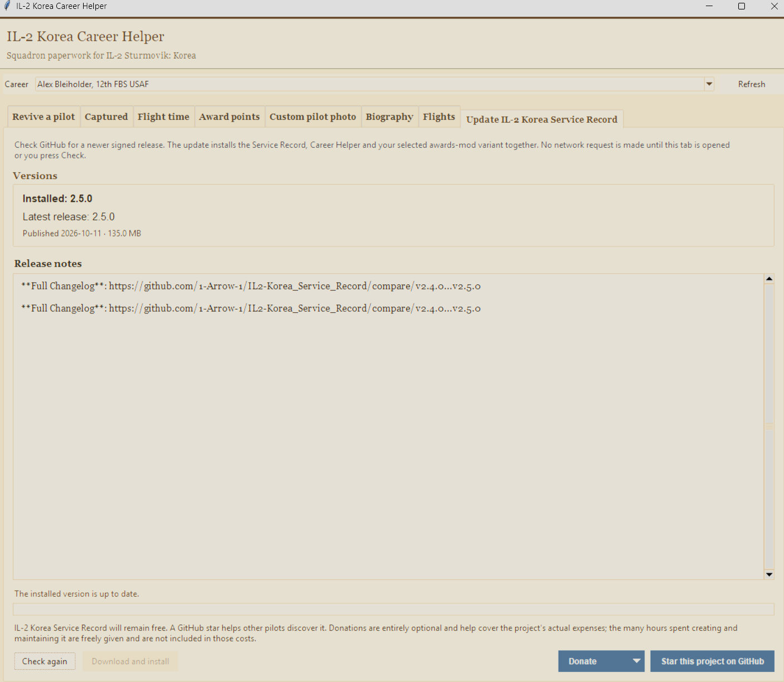
Task: Click the 'Installed: 2.5.0' version text
Action: pyautogui.click(x=57, y=199)
